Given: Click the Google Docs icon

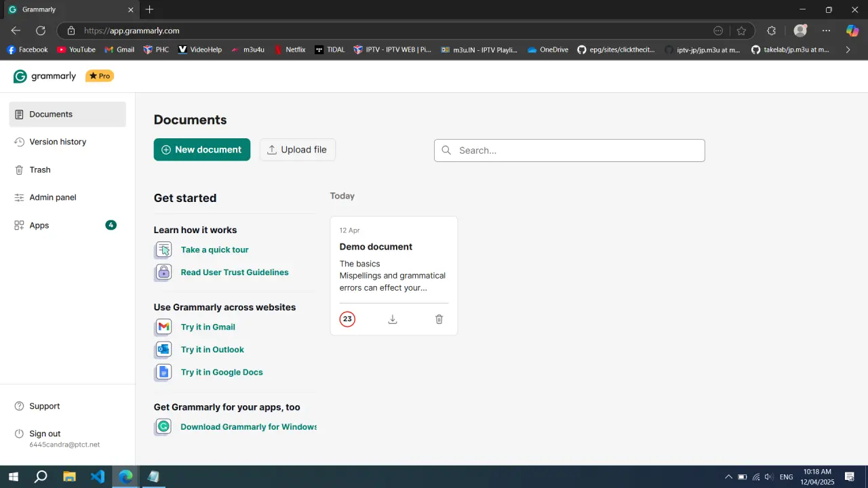Looking at the screenshot, I should 163,372.
